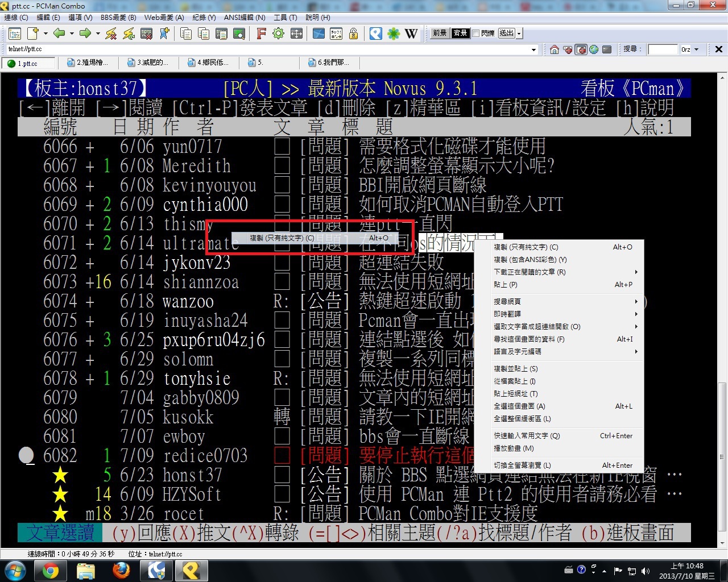Screen dimensions: 728x582
Task: Click the padlock lock icon
Action: pyautogui.click(x=354, y=34)
